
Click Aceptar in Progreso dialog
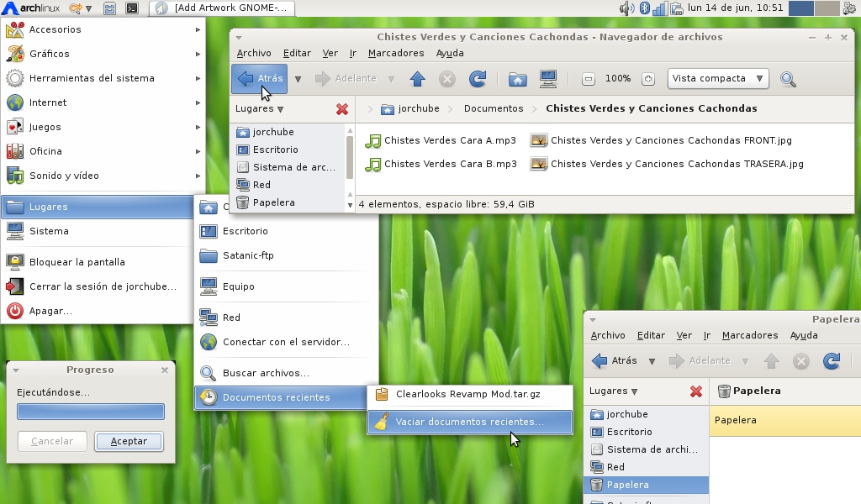pyautogui.click(x=129, y=442)
